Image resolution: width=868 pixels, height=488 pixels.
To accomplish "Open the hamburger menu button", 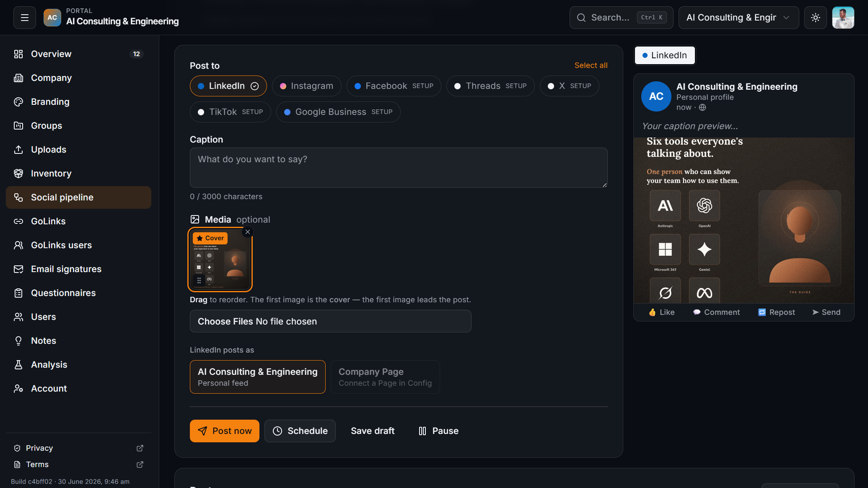I will tap(25, 18).
